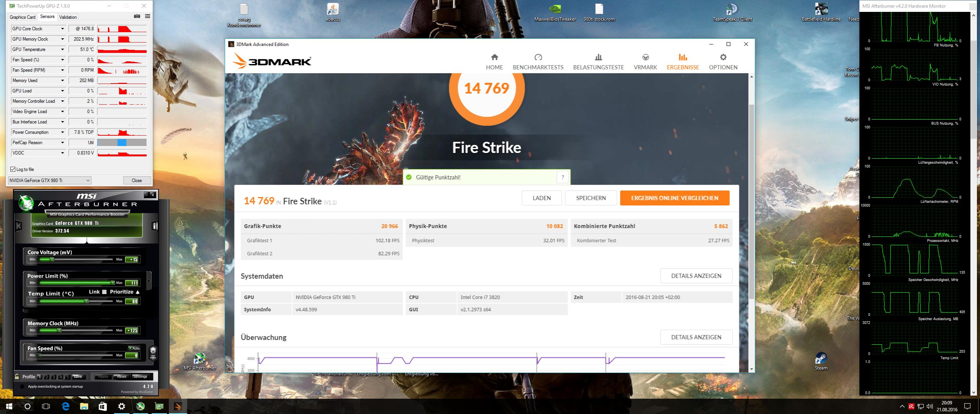The width and height of the screenshot is (980, 414).
Task: Open the Optionen gear in 3DMark
Action: (723, 62)
